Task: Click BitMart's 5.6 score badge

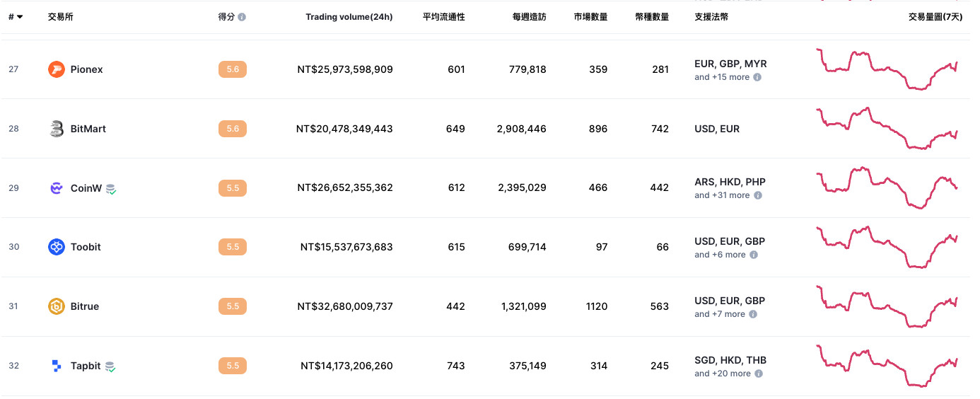Action: pyautogui.click(x=233, y=129)
